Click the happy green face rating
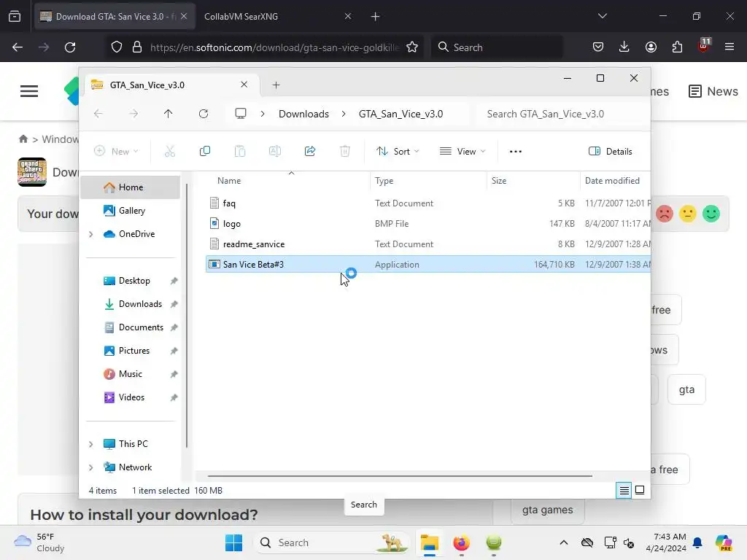Screen dimensions: 747x560 point(711,214)
